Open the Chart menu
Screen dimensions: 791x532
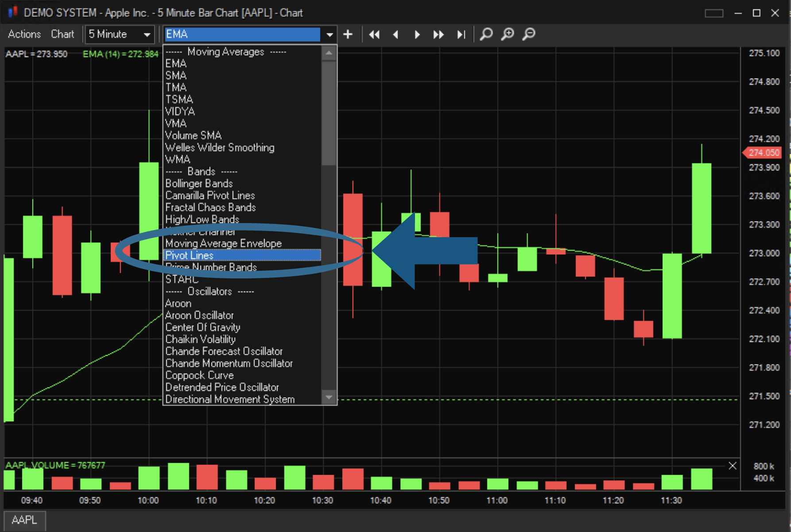[62, 34]
